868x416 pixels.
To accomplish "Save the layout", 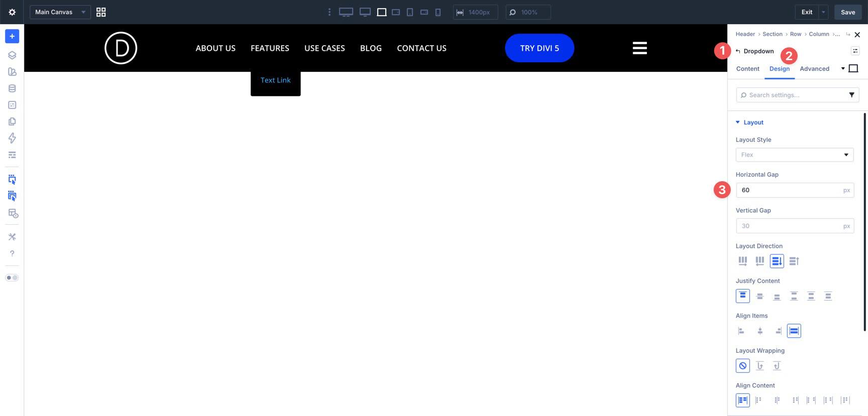I will pyautogui.click(x=848, y=12).
